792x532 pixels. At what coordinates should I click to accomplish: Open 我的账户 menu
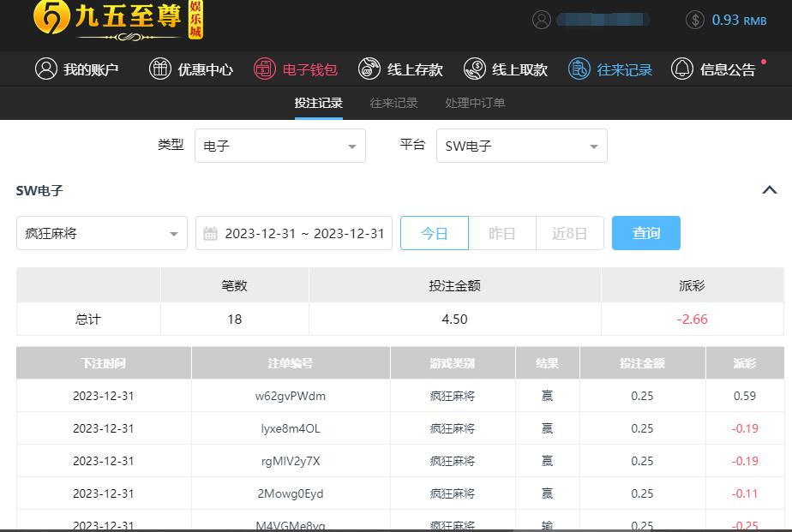point(77,69)
